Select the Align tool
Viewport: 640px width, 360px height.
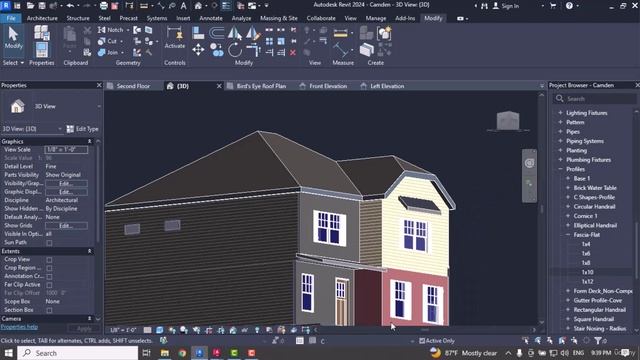coord(198,33)
